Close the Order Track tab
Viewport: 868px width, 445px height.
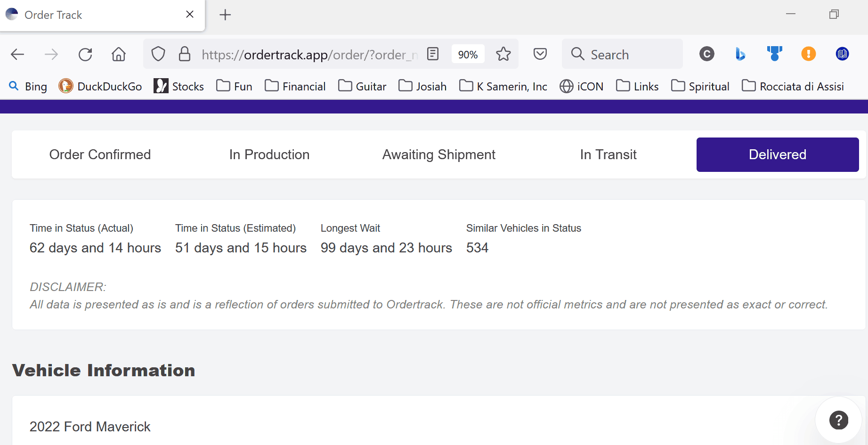[190, 15]
